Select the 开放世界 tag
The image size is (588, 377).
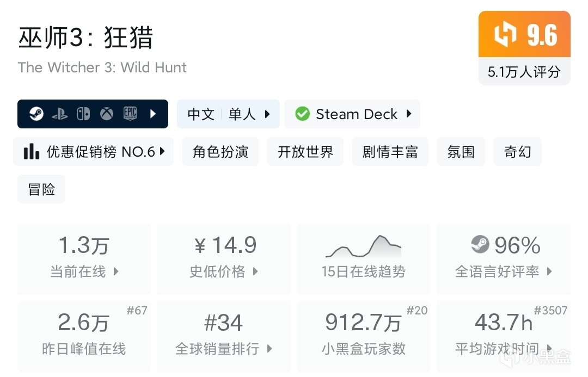[x=305, y=152]
